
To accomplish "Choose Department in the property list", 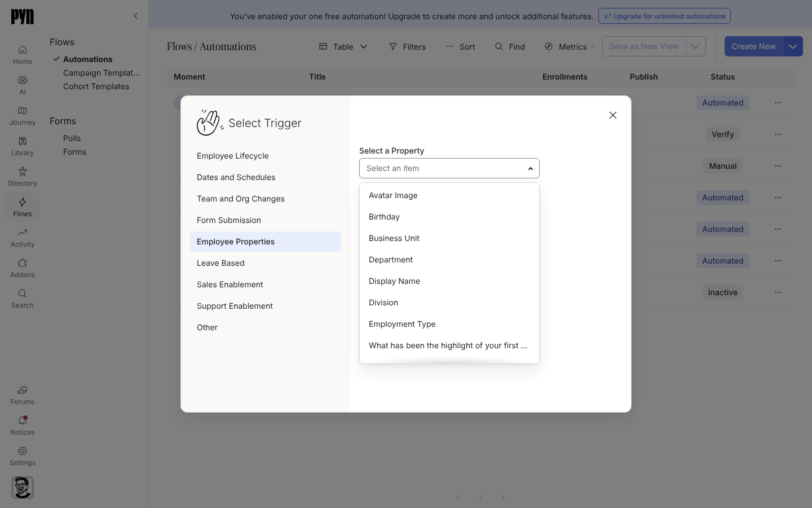I will click(449, 260).
